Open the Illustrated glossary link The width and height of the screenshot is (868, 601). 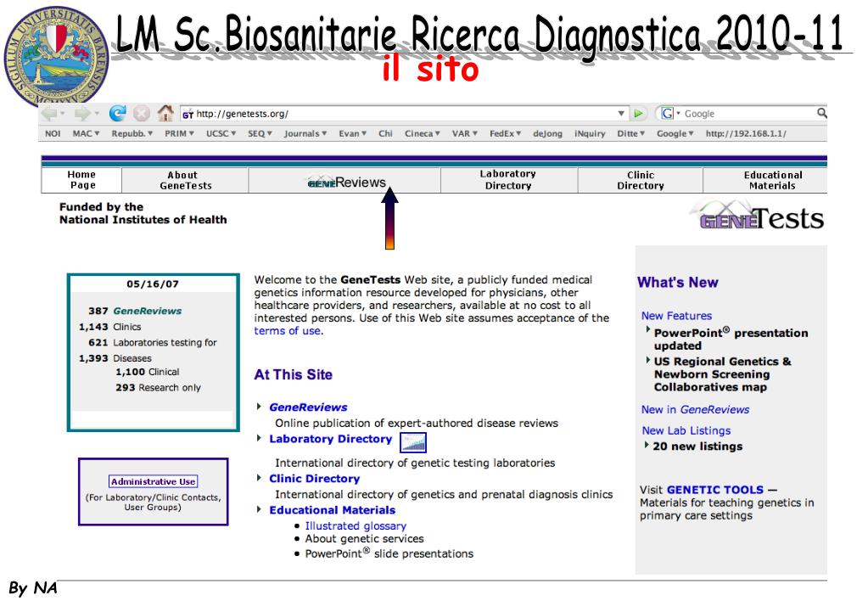click(x=356, y=525)
